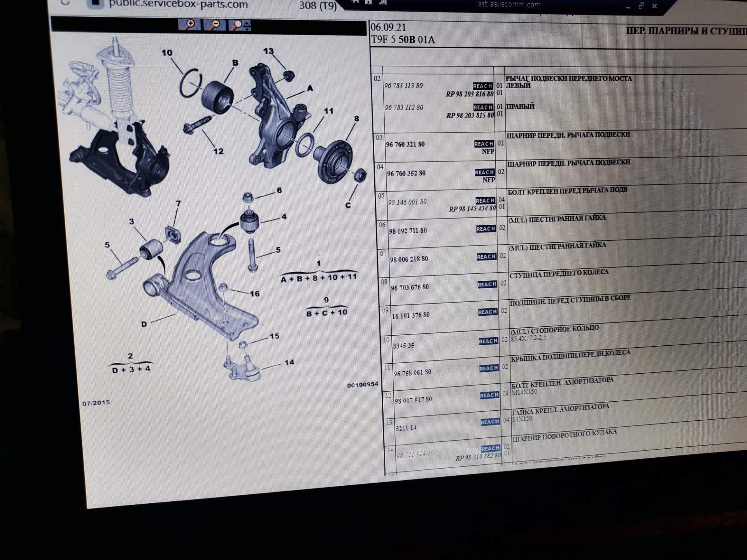Open part number 96 783 113 80
Viewport: 747px width, 560px height.
(x=403, y=86)
